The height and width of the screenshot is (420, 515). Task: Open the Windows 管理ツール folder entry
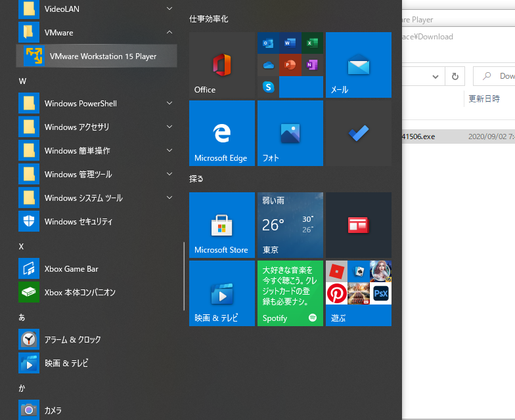(97, 175)
